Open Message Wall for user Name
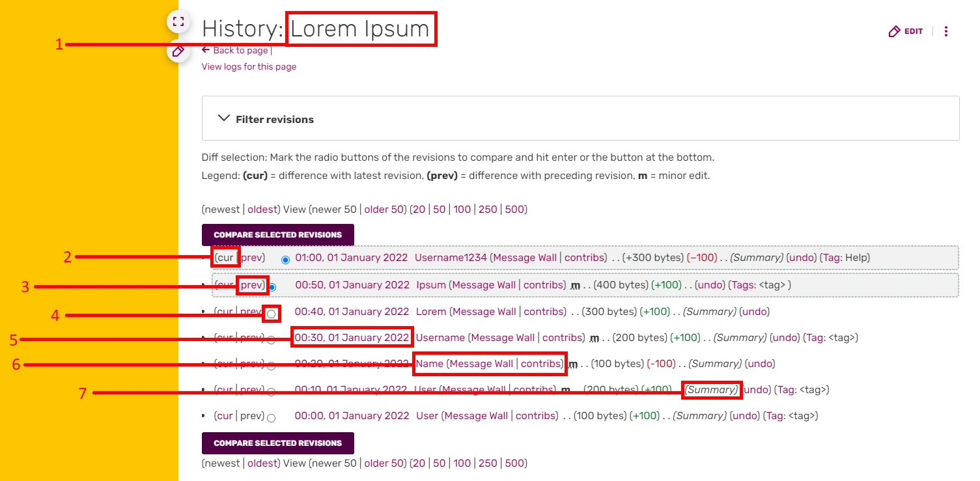This screenshot has width=980, height=481. coord(481,364)
